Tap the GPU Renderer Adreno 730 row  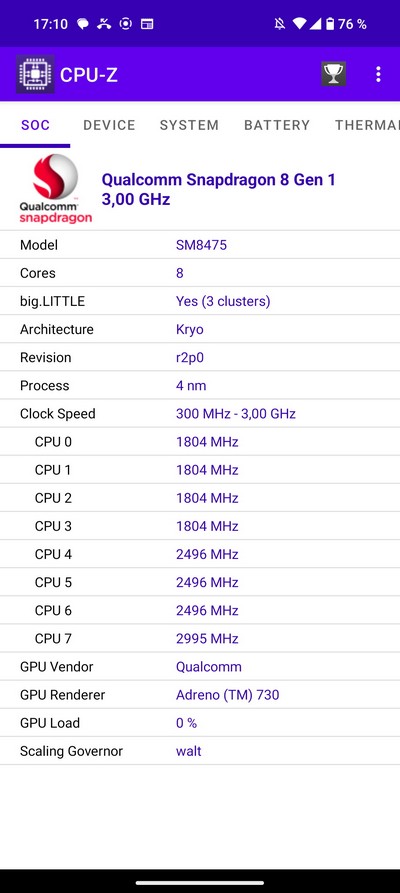pos(200,695)
